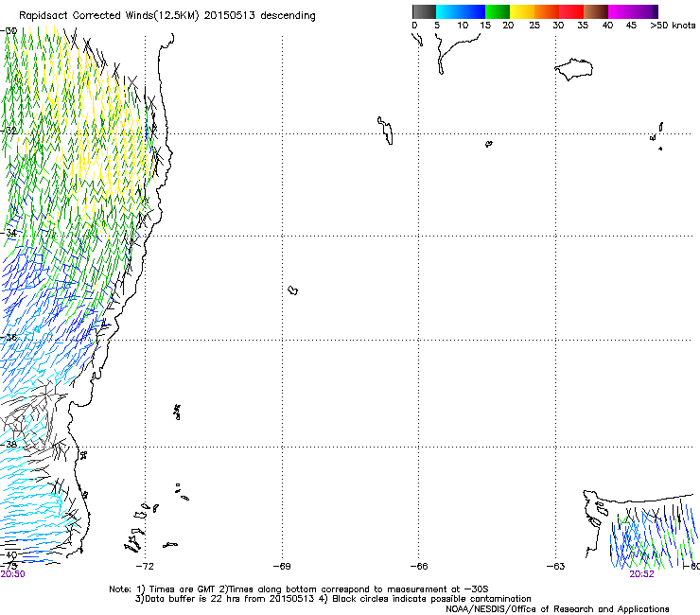Viewport: 700px width, 615px height.
Task: Click the green 15-20 knots color band
Action: click(498, 11)
